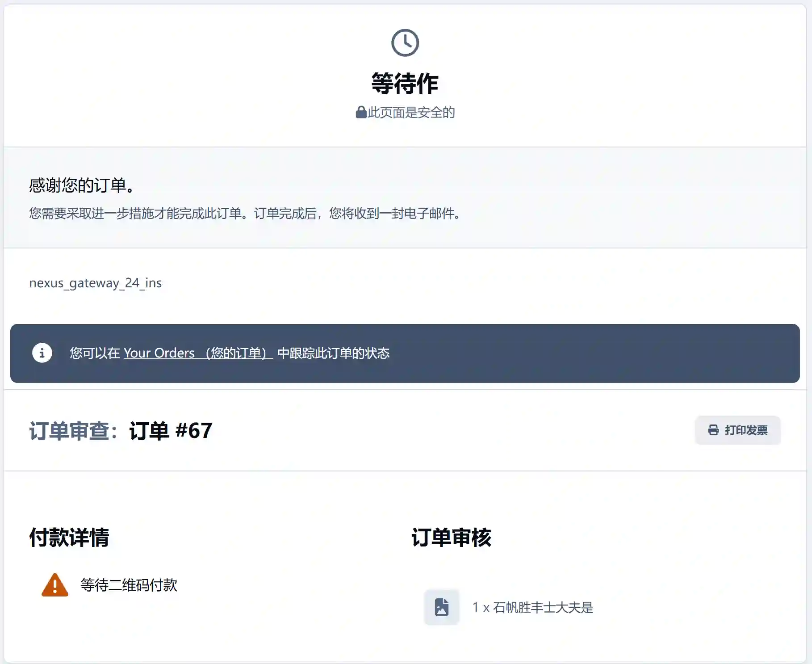Click the padlock security icon
Viewport: 812px width, 664px height.
pyautogui.click(x=361, y=112)
